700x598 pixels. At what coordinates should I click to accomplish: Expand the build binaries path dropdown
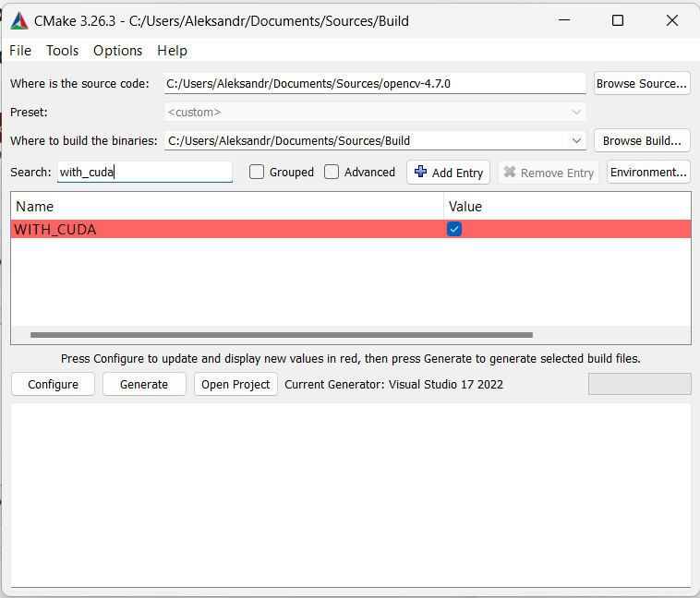pos(576,141)
